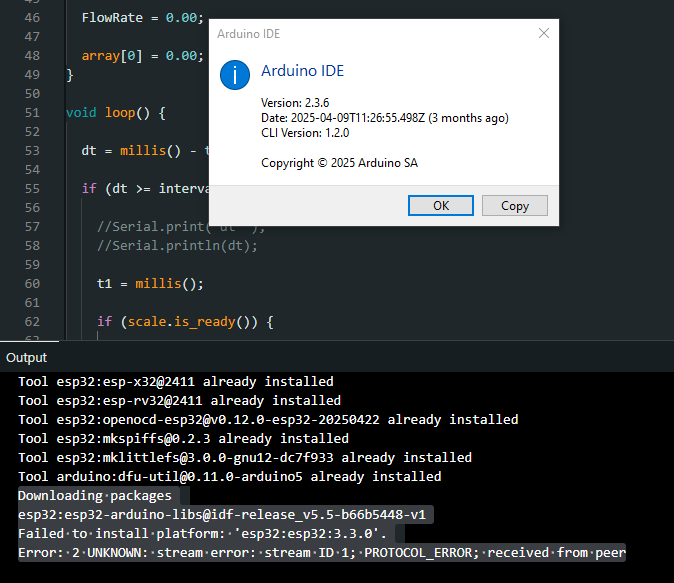Viewport: 674px width, 583px height.
Task: Click OK in the Arduino IDE dialog
Action: pos(441,205)
